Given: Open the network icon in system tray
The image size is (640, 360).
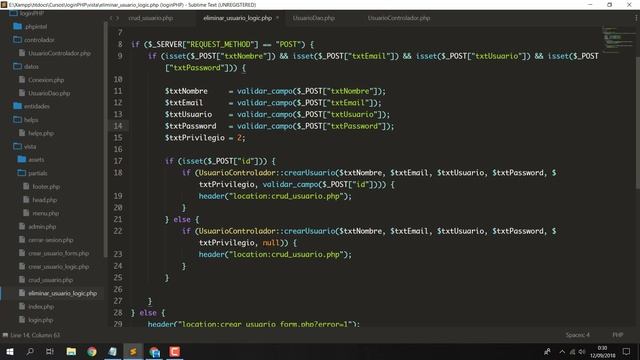Looking at the screenshot, I should point(572,351).
